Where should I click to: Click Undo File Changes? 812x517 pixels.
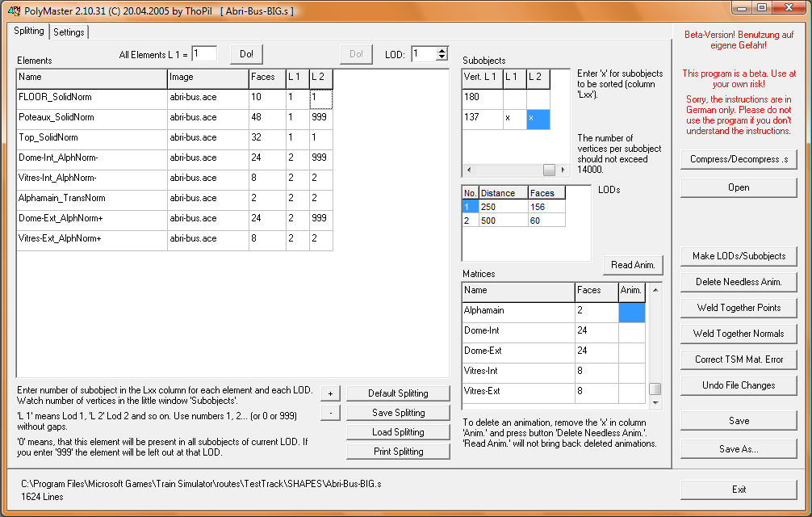click(739, 386)
